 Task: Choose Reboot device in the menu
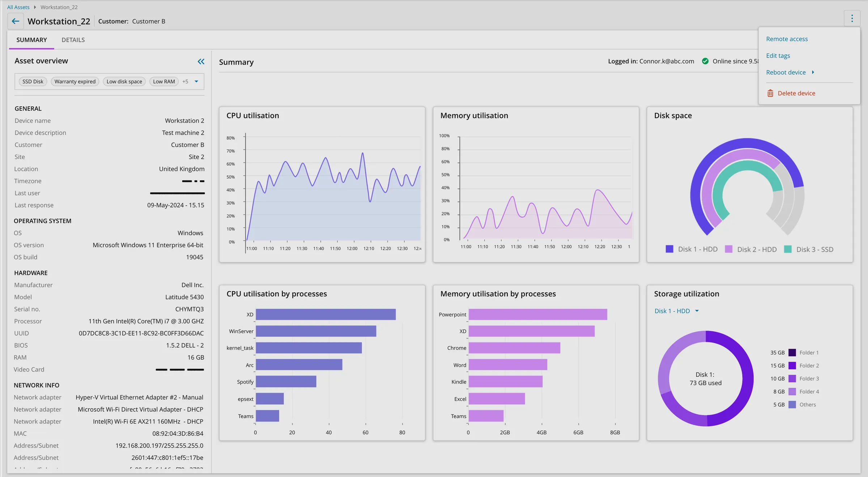tap(786, 72)
